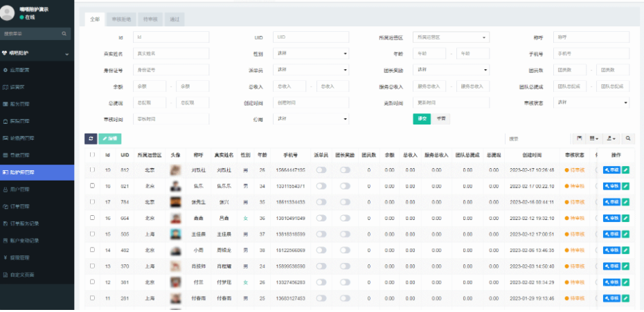Tick the checkbox for row Id 19
644x312 pixels.
(x=92, y=169)
